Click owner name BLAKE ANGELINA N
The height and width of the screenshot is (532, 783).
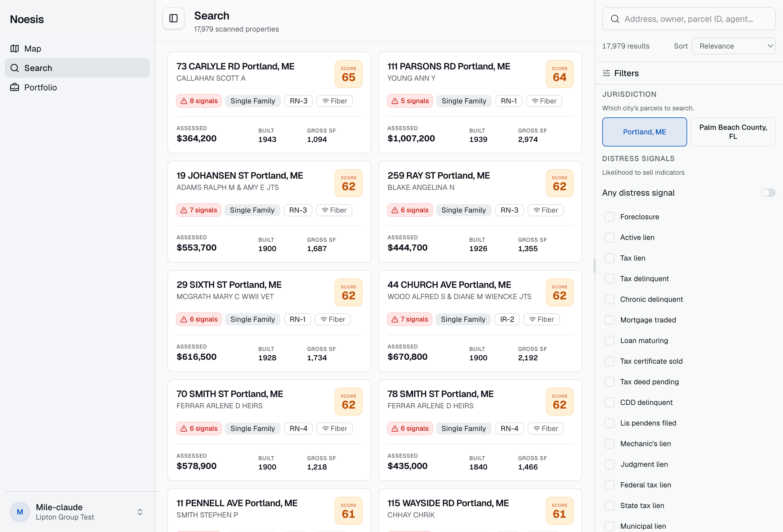click(x=421, y=187)
